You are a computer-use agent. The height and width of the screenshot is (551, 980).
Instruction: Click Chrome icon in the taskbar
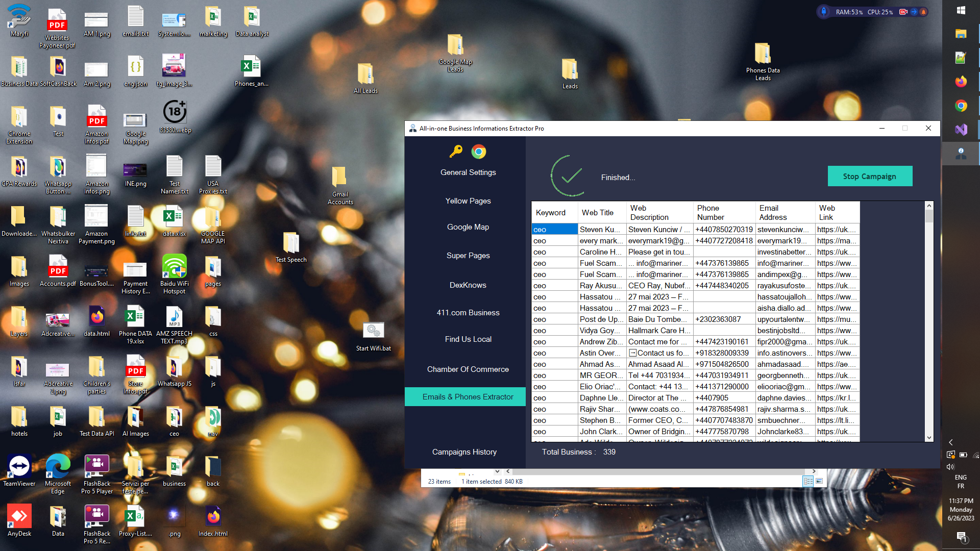(961, 106)
